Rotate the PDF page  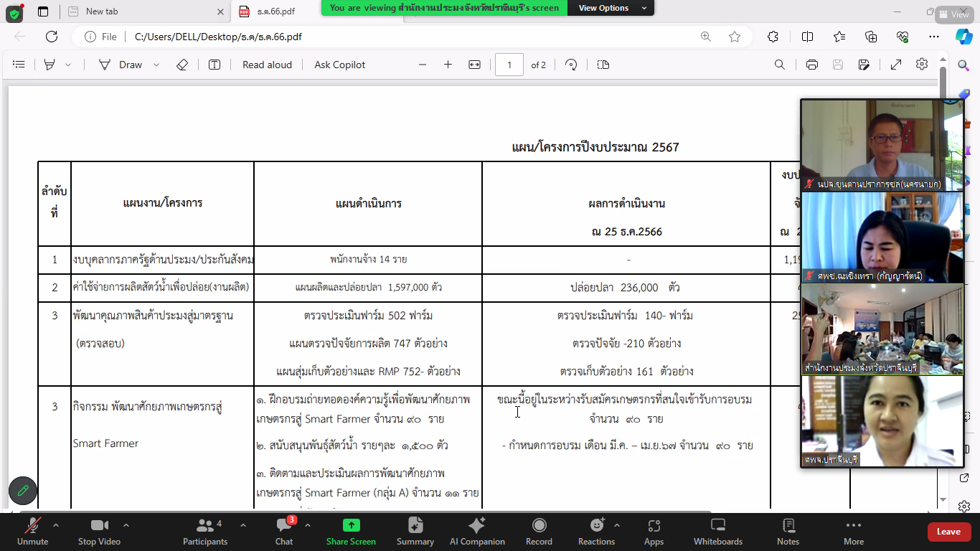pos(571,65)
